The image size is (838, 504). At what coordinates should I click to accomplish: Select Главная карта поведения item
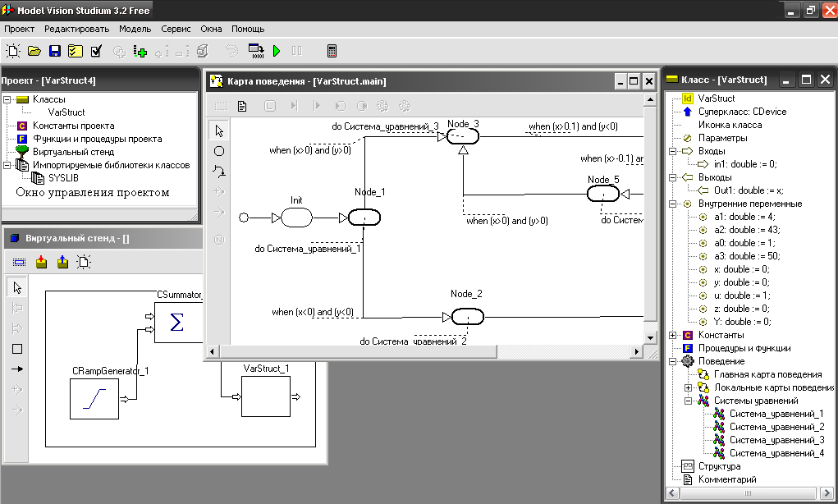click(x=767, y=374)
